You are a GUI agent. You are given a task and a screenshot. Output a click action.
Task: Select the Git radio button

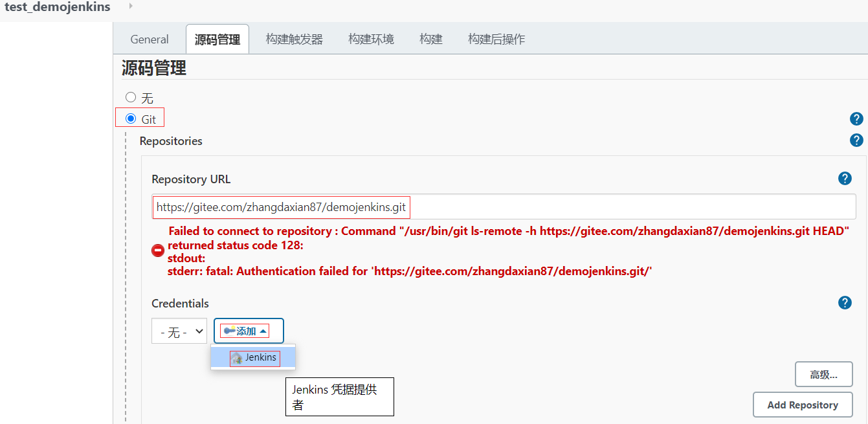[131, 118]
